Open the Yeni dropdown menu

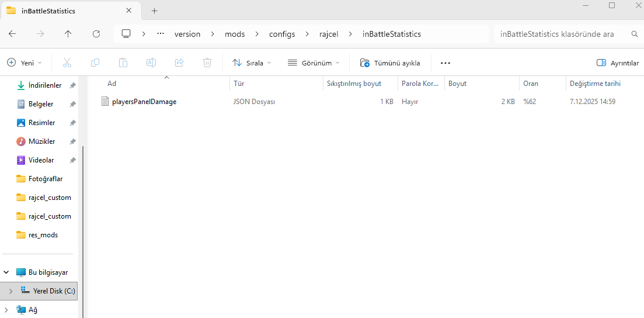pos(25,63)
